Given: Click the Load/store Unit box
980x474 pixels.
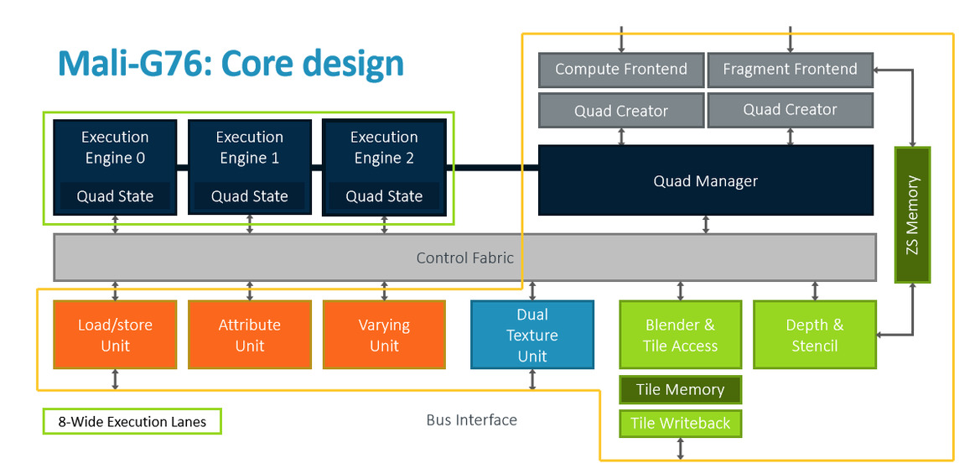Looking at the screenshot, I should (115, 335).
